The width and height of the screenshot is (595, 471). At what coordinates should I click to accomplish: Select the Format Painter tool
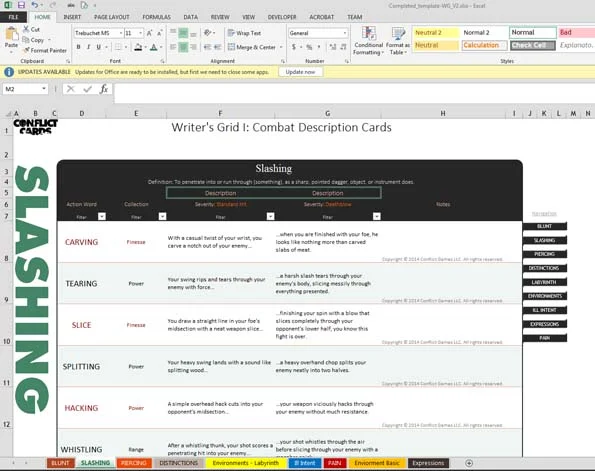pos(45,50)
